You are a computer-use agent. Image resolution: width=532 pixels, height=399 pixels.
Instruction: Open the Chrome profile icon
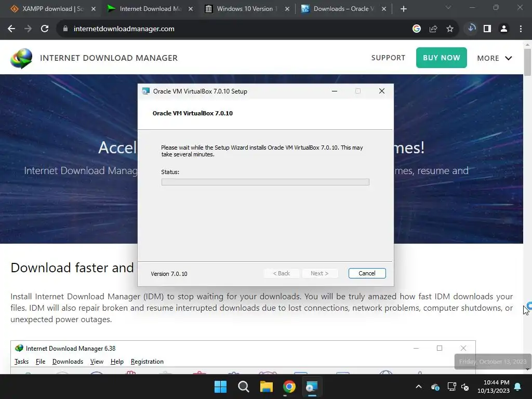coord(504,29)
